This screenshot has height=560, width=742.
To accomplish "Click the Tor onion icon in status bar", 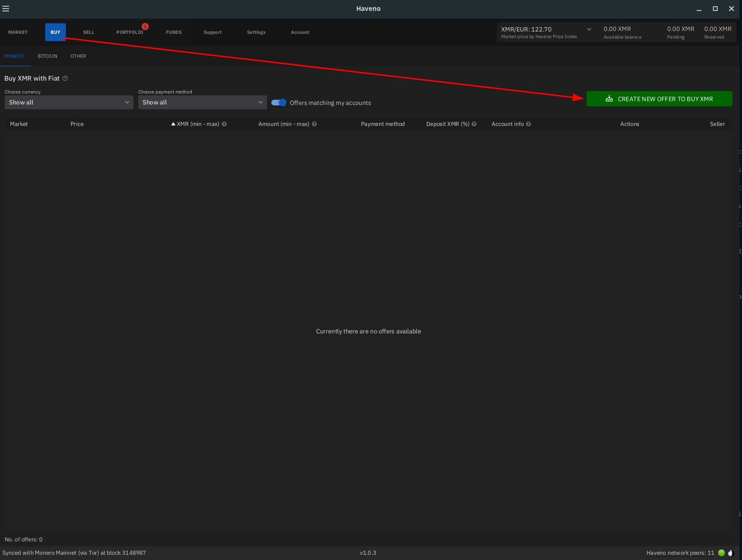I will (731, 553).
